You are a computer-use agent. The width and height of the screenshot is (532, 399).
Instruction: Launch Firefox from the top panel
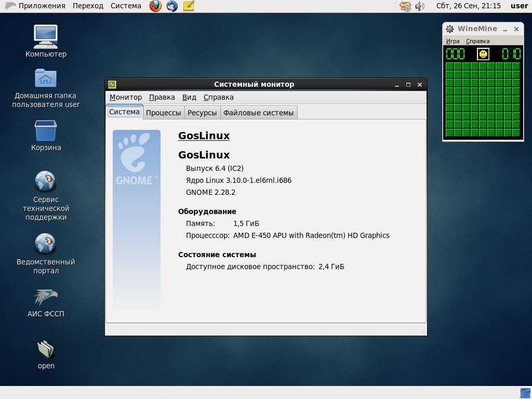pos(155,6)
